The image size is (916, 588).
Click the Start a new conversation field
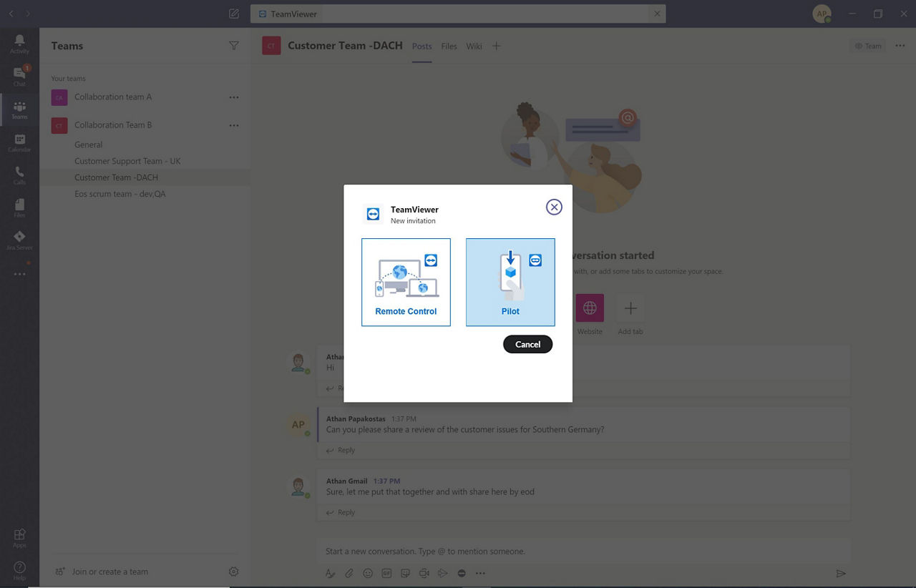point(583,552)
